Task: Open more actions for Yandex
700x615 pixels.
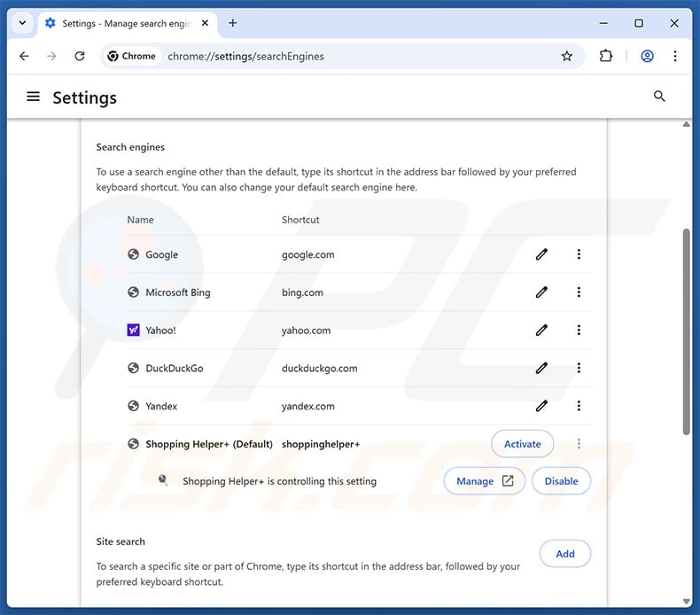Action: click(579, 406)
